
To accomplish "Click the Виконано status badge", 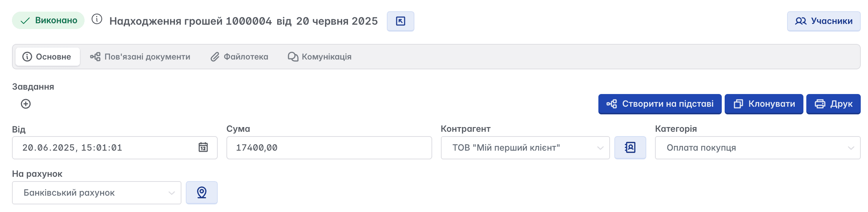I will tap(48, 20).
